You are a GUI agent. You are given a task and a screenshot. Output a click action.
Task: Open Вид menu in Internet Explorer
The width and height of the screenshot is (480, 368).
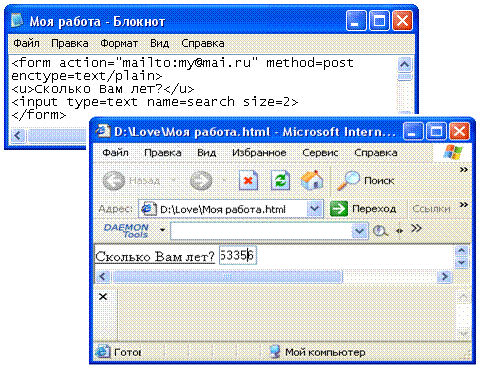pos(207,153)
